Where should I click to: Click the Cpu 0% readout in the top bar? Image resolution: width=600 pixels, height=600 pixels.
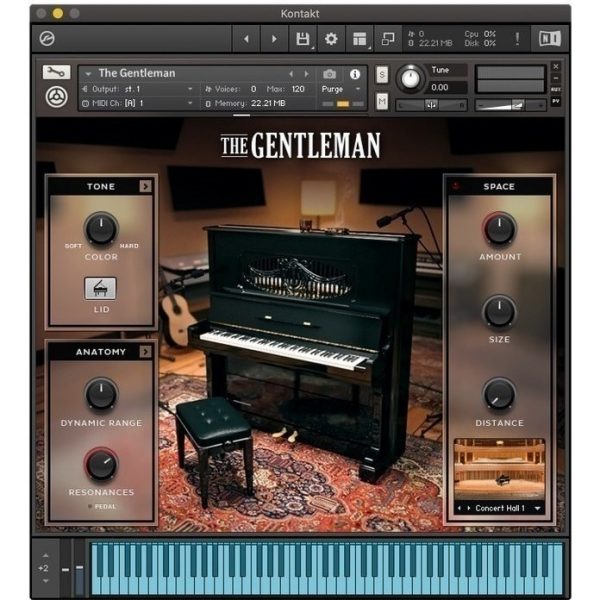pos(480,34)
